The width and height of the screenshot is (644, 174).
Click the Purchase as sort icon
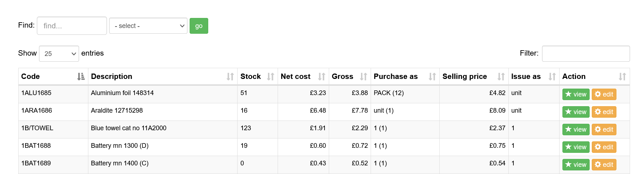432,76
